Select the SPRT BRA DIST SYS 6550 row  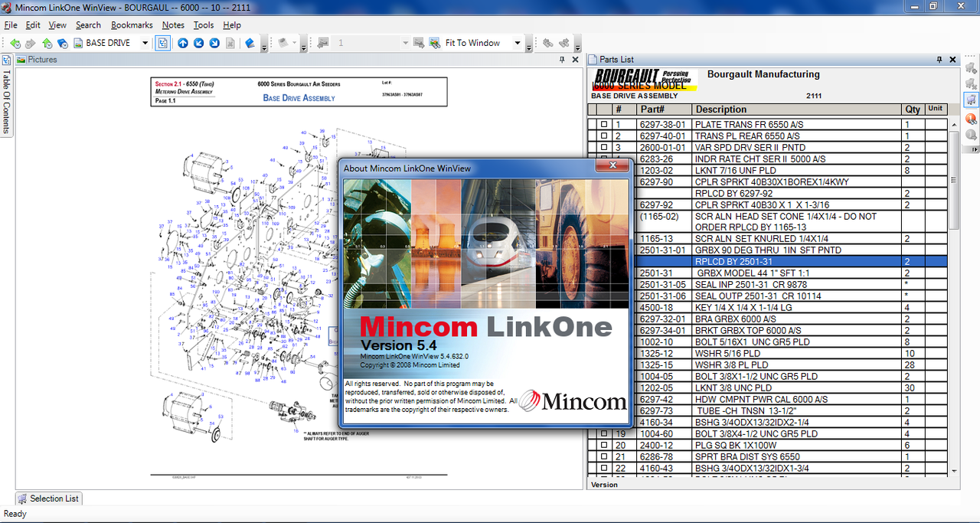click(768, 456)
